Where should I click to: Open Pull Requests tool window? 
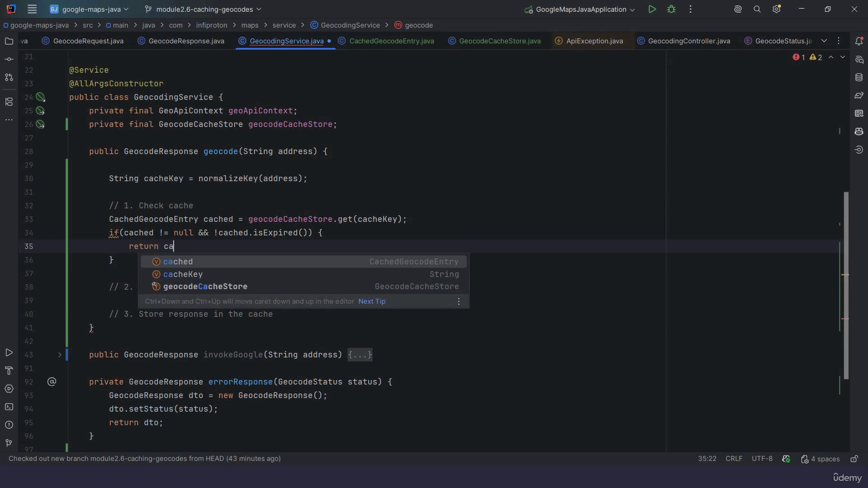click(9, 77)
